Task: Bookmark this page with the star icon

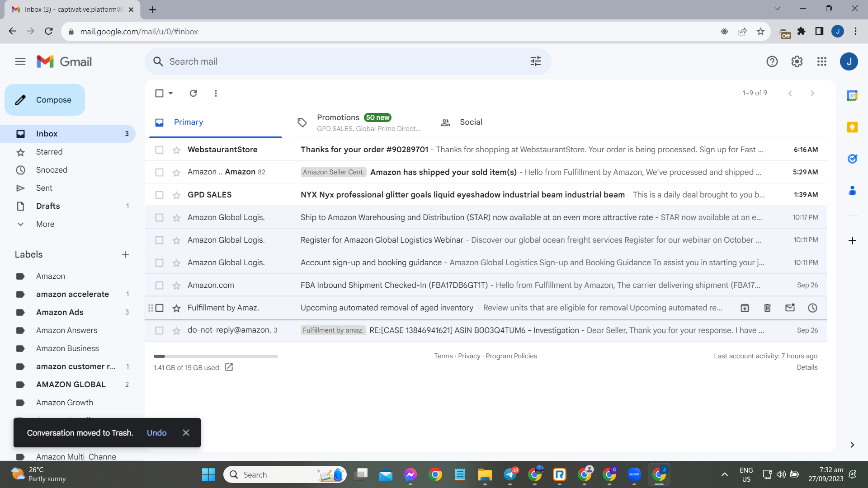Action: (760, 32)
